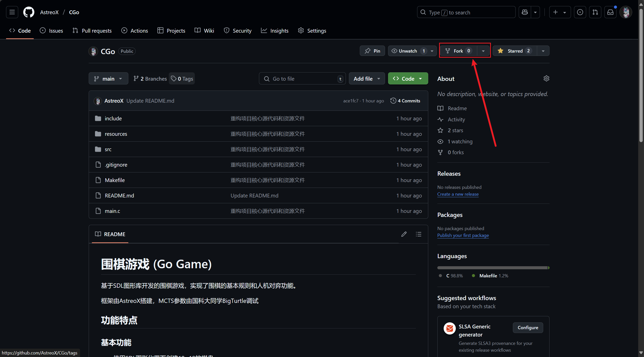Open the Fork options dropdown arrow
The image size is (644, 357).
tap(483, 51)
